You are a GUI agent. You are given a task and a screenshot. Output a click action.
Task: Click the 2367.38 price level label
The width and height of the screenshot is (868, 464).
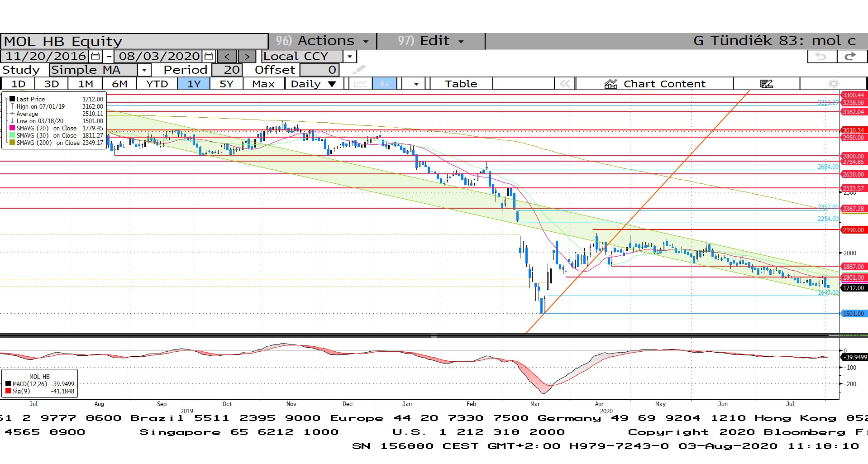(x=853, y=209)
